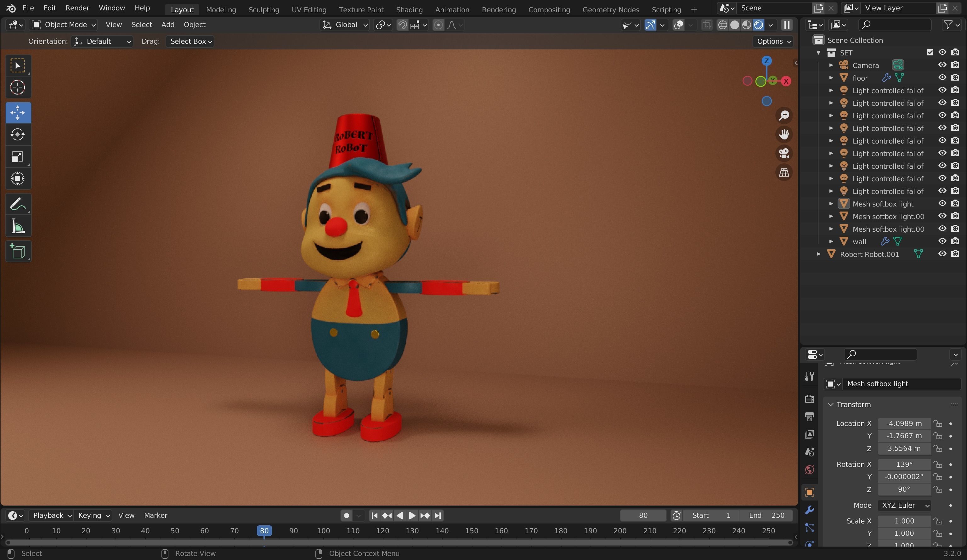
Task: Disable Mesh softbox light in renders
Action: tap(955, 203)
